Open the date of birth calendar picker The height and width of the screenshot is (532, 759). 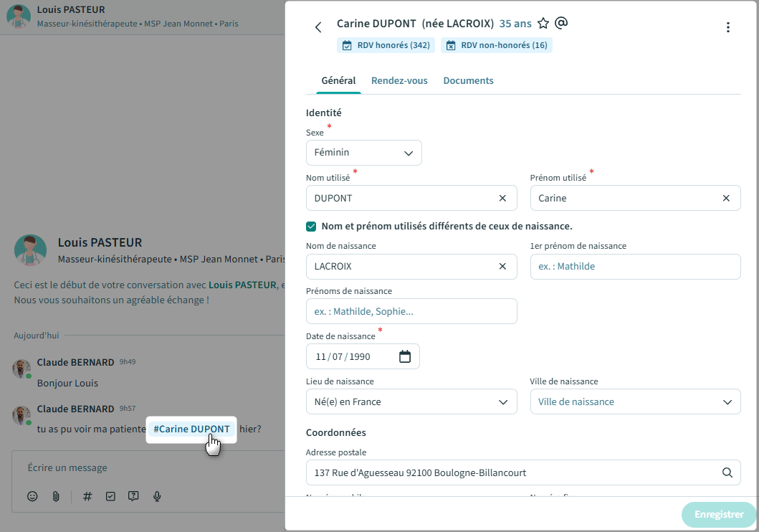coord(405,356)
